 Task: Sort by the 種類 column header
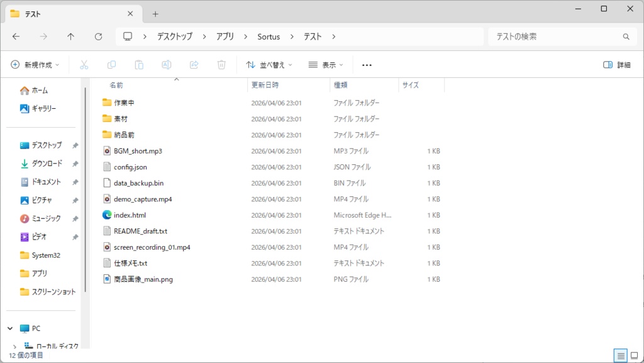pyautogui.click(x=364, y=85)
